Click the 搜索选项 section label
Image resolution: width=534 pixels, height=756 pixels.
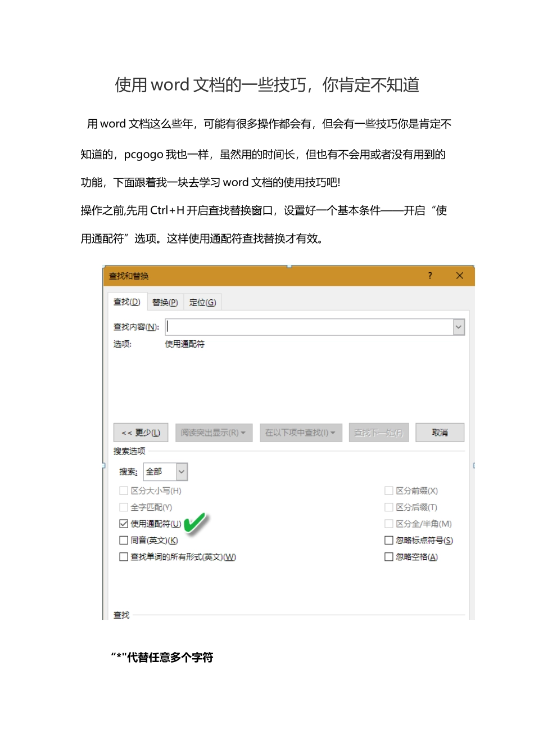[129, 451]
